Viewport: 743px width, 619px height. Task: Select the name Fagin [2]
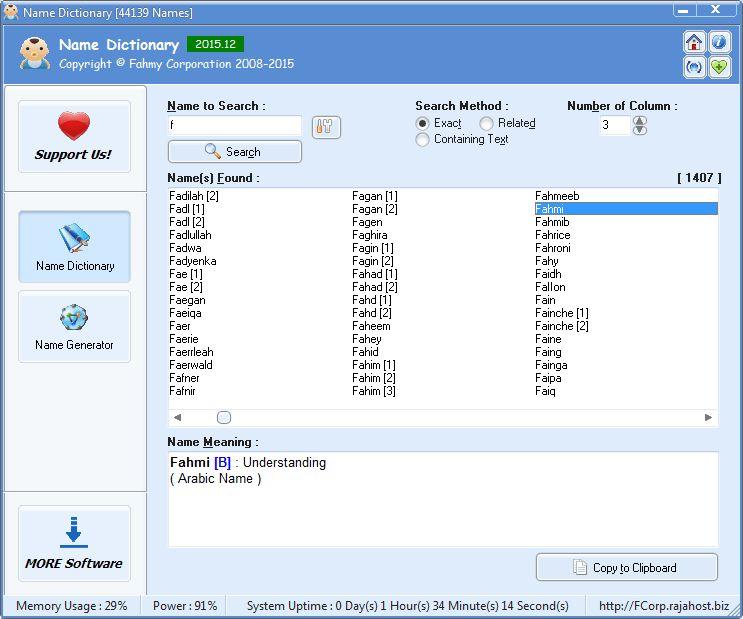[373, 261]
